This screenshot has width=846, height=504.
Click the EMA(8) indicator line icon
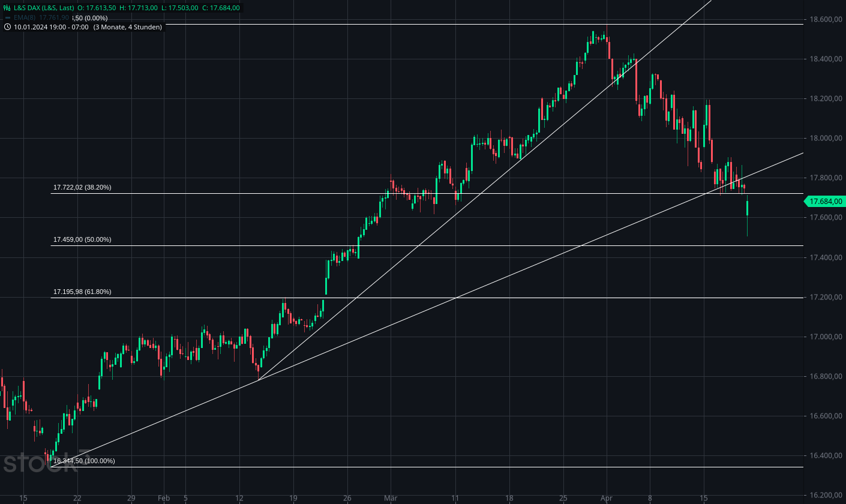click(7, 18)
